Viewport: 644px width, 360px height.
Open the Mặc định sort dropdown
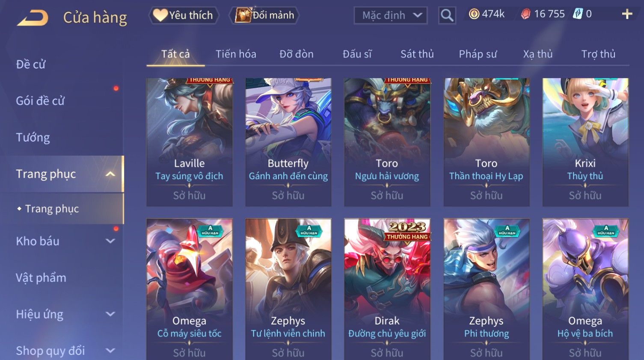pyautogui.click(x=391, y=15)
